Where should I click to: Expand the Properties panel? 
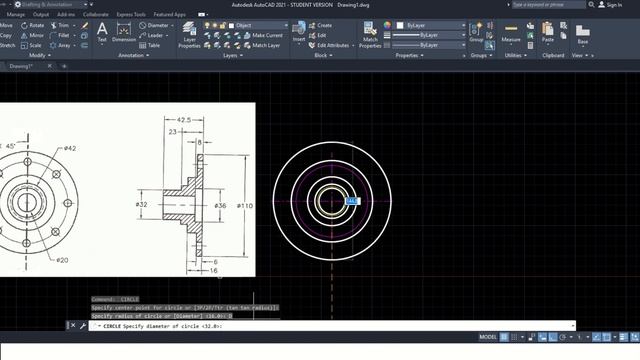click(x=409, y=55)
